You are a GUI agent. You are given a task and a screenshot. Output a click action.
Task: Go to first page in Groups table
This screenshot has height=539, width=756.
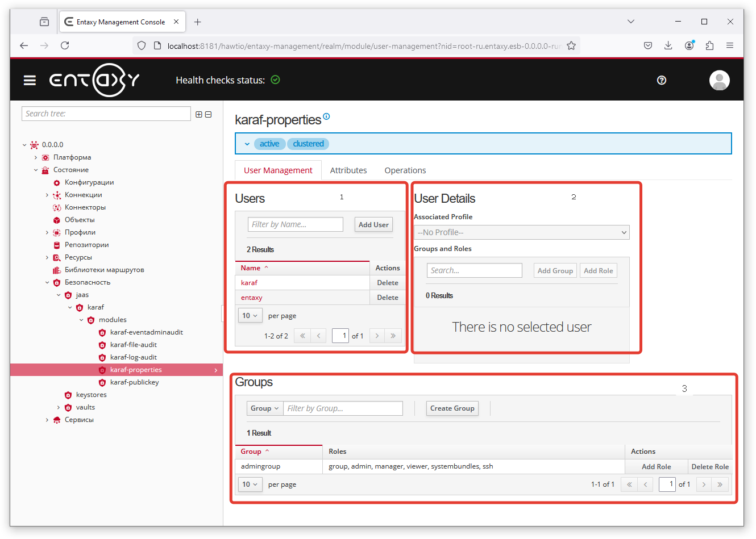point(629,484)
